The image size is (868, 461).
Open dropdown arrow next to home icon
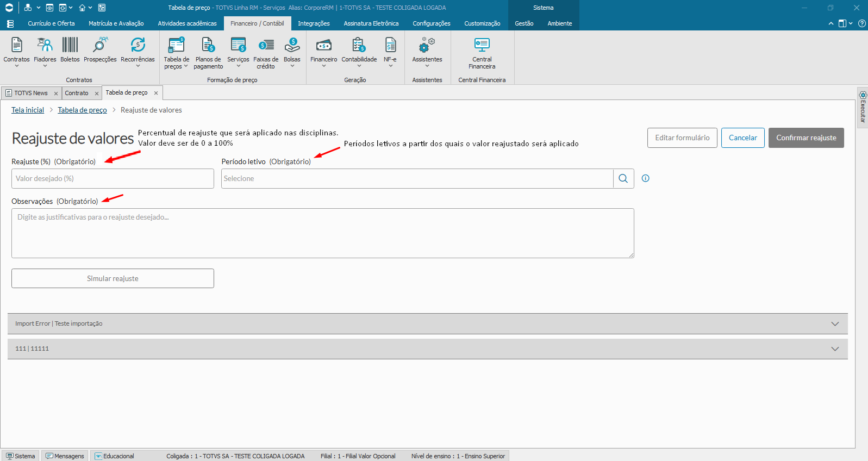(90, 8)
